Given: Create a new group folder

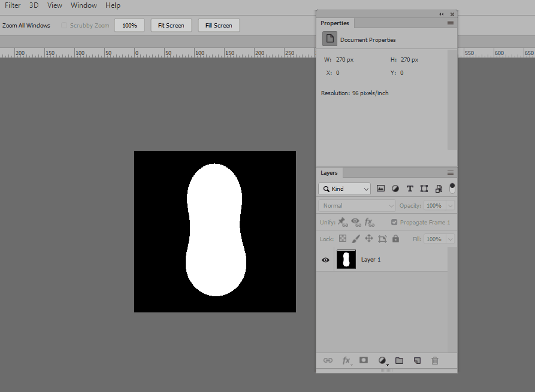Looking at the screenshot, I should coord(400,360).
